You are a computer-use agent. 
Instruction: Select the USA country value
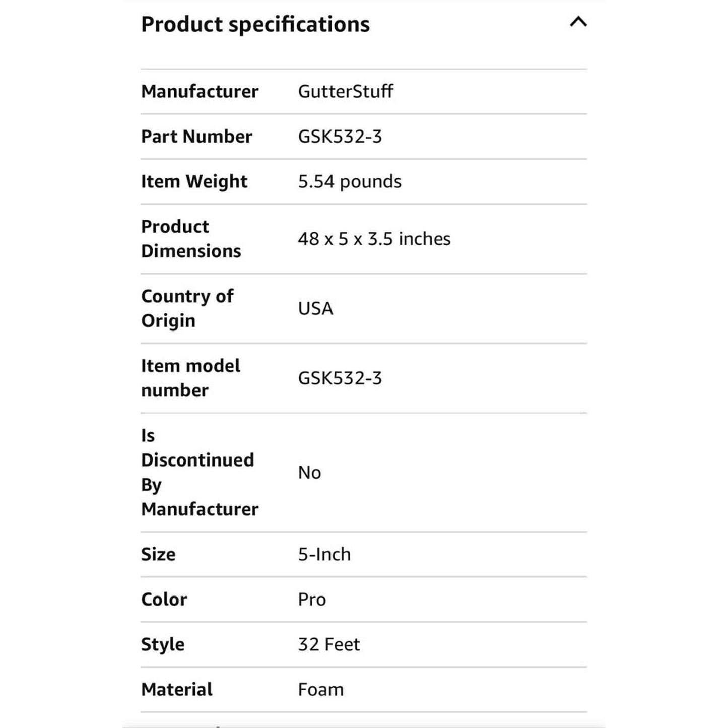click(x=315, y=308)
